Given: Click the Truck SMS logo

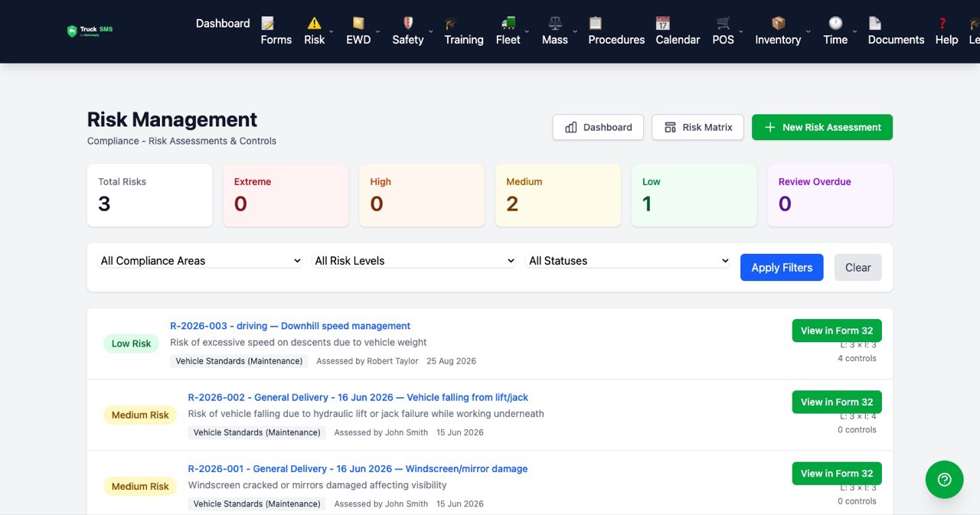Looking at the screenshot, I should 90,31.
